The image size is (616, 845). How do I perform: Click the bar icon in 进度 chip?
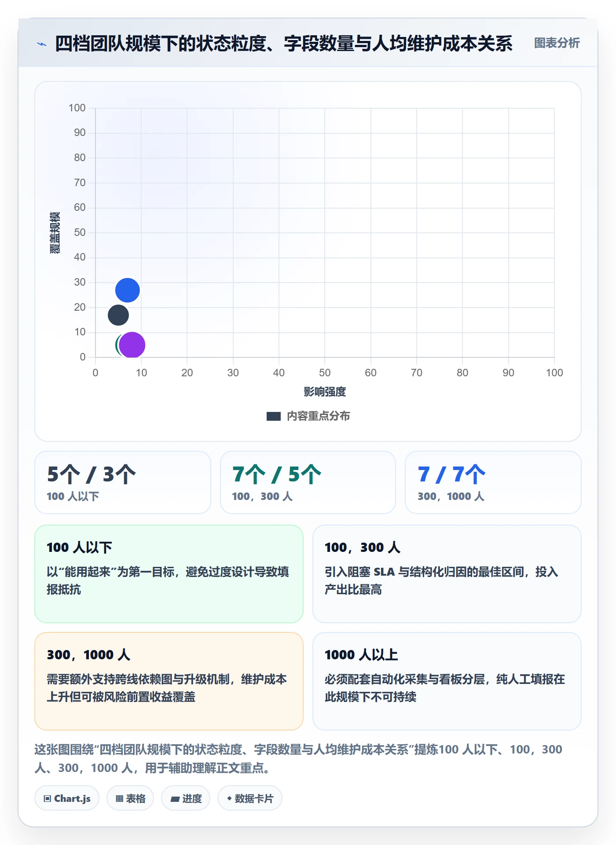point(175,799)
